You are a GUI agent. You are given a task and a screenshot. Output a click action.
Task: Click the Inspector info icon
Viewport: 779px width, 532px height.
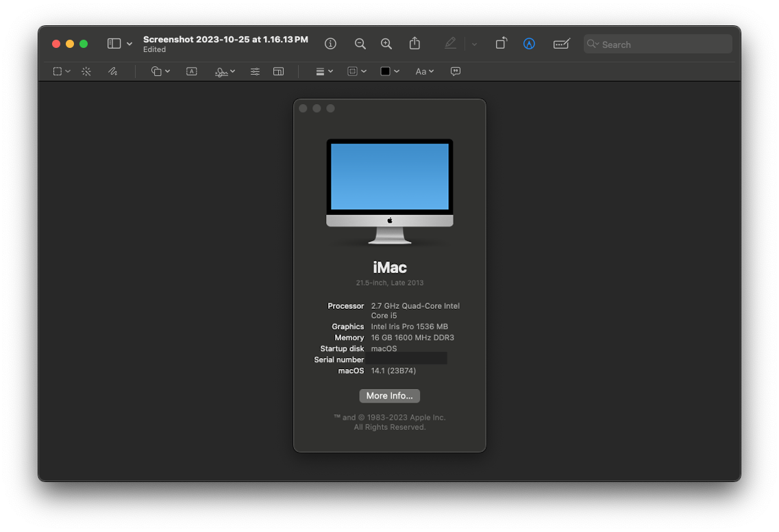pos(330,44)
